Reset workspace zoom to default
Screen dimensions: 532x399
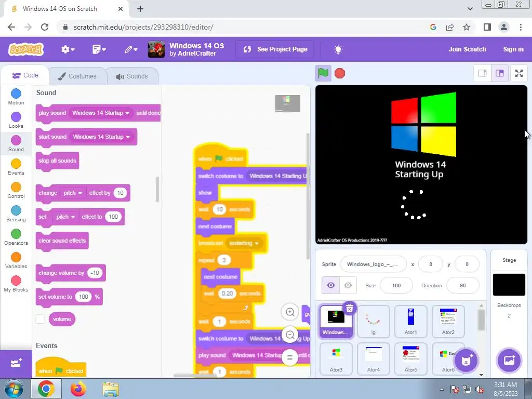tap(290, 357)
